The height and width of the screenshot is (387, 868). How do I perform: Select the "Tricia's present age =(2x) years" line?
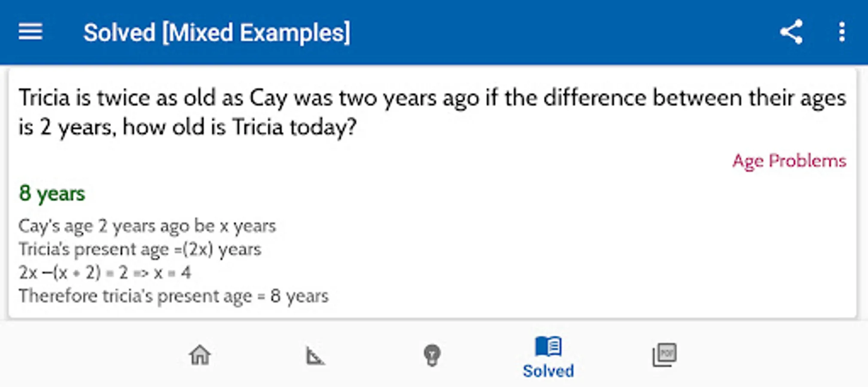coord(140,249)
